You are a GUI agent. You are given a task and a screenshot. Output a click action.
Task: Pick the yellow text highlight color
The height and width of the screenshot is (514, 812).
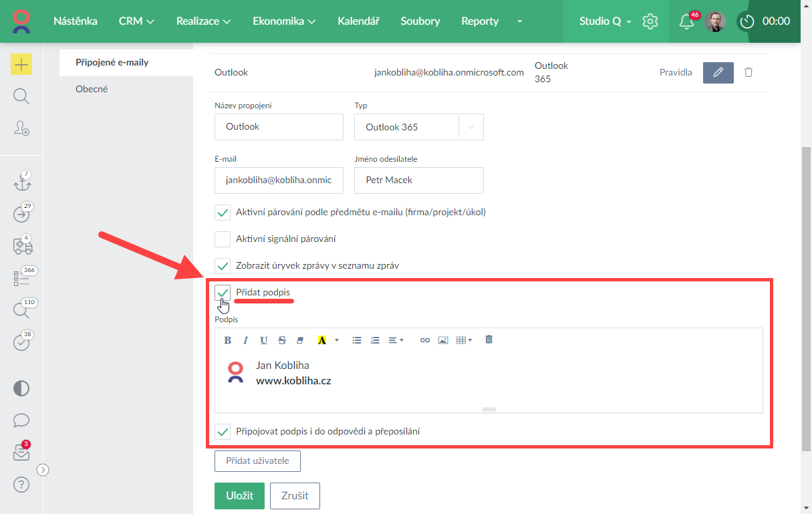tap(322, 340)
